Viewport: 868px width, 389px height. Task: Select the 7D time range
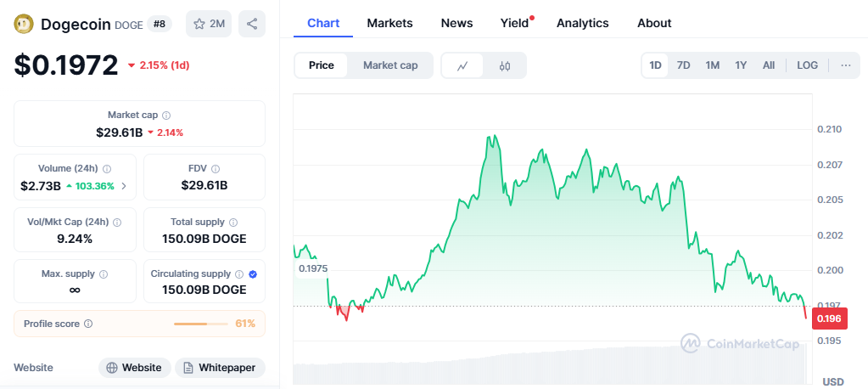[683, 65]
